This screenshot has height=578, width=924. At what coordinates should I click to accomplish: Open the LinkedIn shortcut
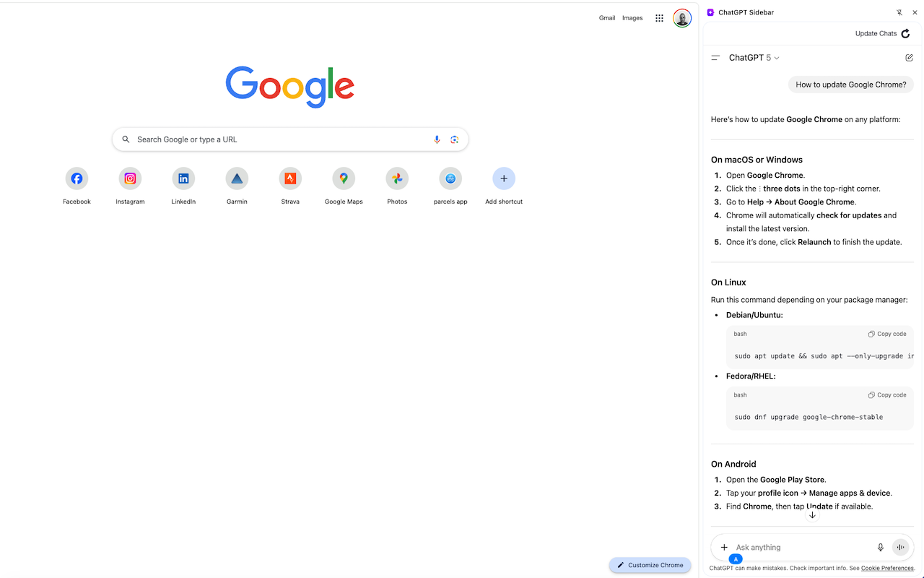tap(183, 178)
